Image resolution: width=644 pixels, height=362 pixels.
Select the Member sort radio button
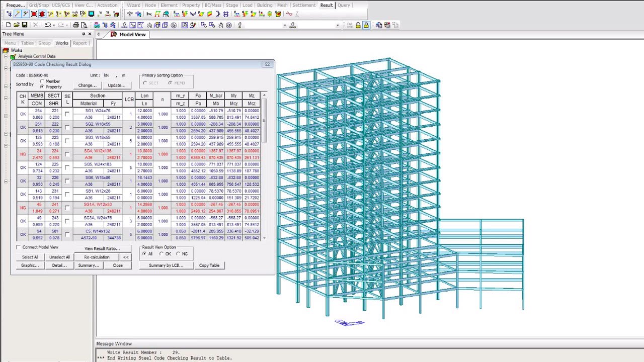(42, 81)
